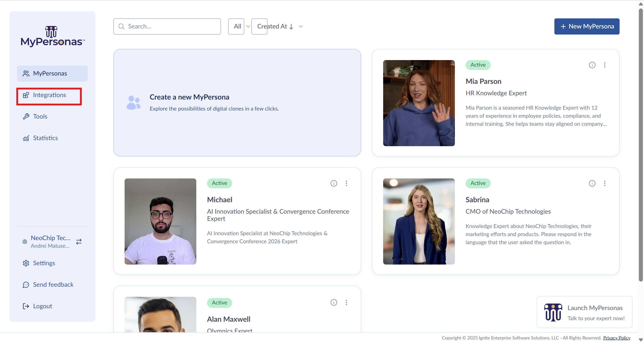
Task: Click Send feedback in sidebar
Action: (x=52, y=285)
